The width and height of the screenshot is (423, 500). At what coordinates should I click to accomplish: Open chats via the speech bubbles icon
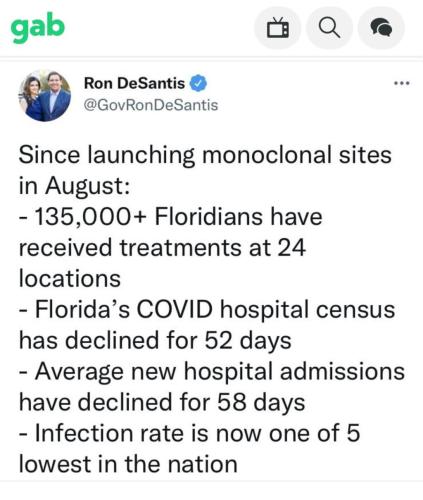coord(381,28)
